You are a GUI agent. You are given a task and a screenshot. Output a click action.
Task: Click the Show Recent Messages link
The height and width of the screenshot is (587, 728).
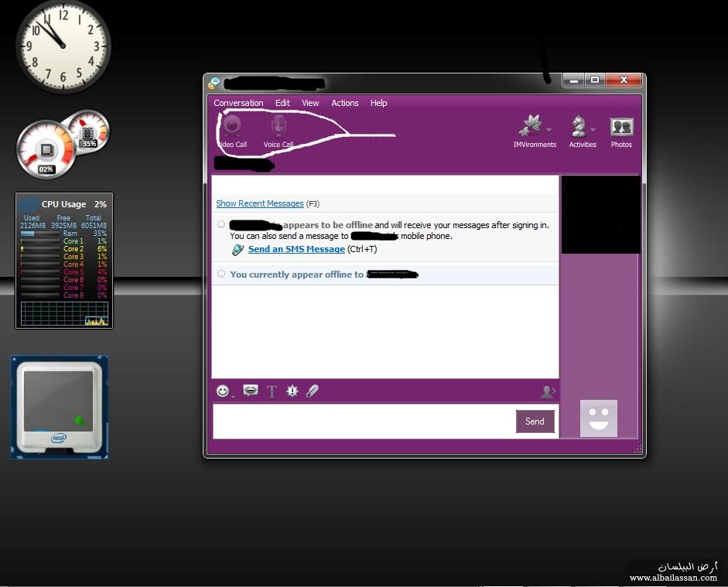point(259,203)
